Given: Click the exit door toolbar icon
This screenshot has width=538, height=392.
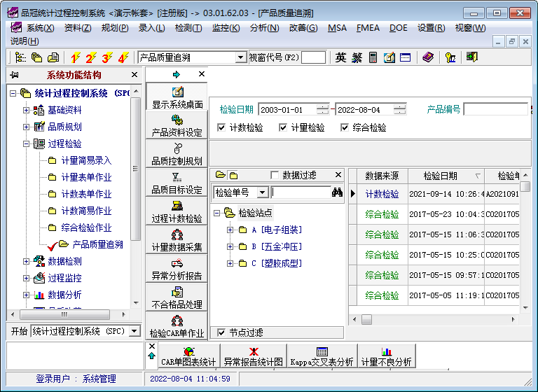Looking at the screenshot, I should [472, 57].
